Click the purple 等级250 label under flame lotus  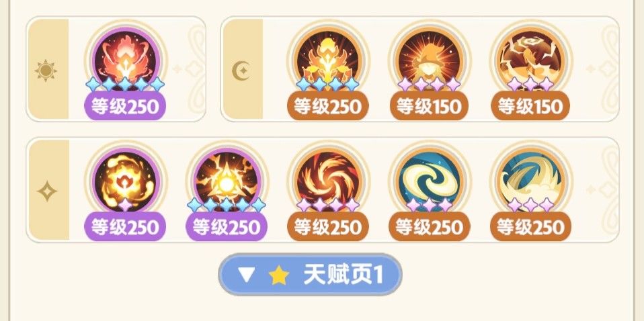(x=125, y=106)
